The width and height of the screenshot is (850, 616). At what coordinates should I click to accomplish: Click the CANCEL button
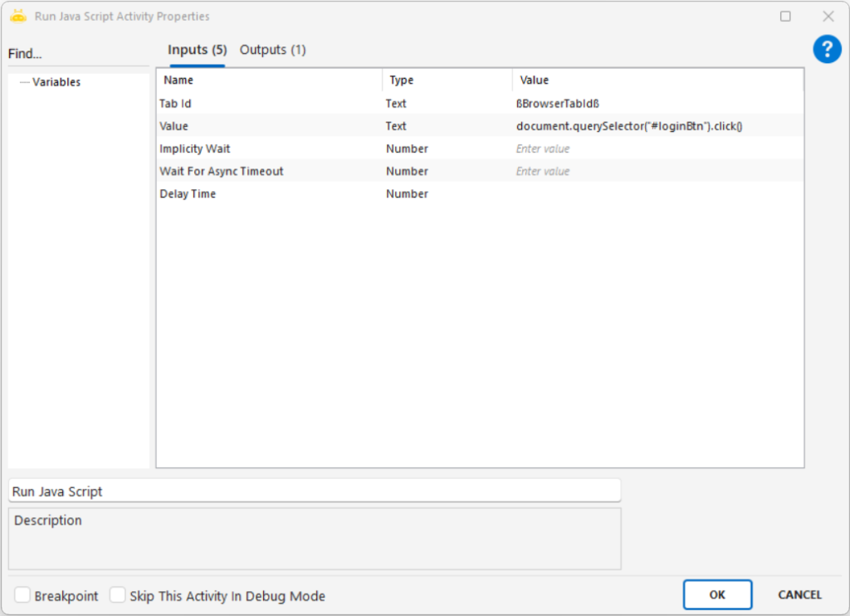click(x=799, y=594)
